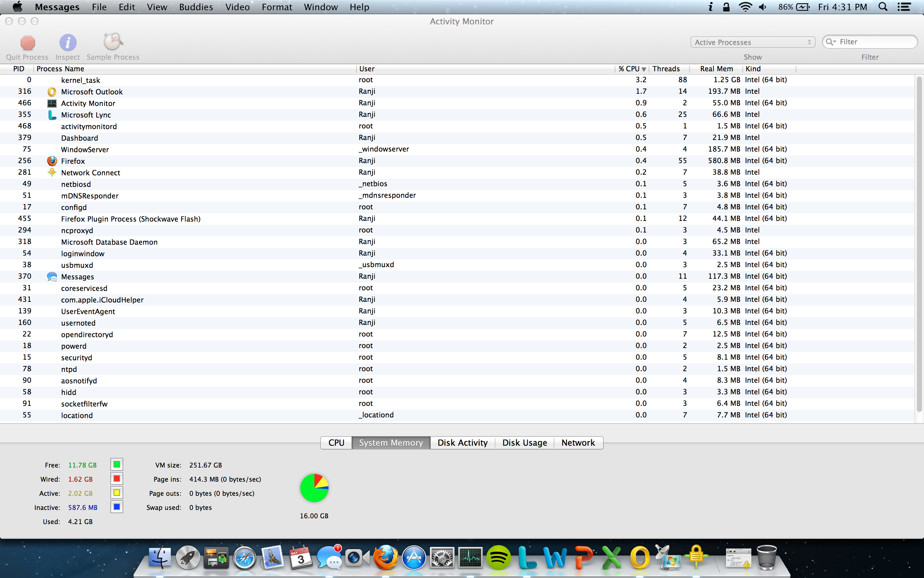Viewport: 924px width, 578px height.
Task: Open Mission Control from the Dock
Action: 216,558
